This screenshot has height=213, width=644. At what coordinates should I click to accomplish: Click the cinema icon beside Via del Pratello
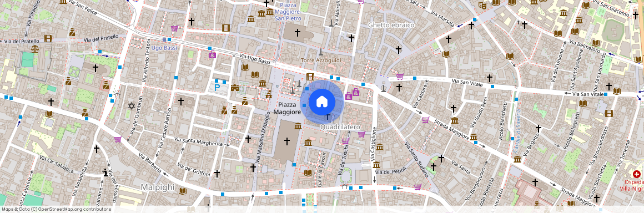pyautogui.click(x=48, y=39)
